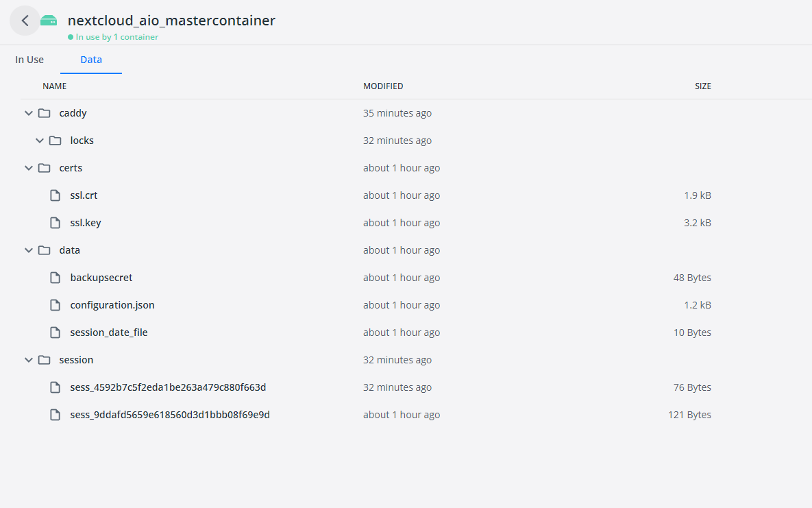Click the green volume icon next to the title
Viewport: 812px width, 508px height.
tap(49, 20)
